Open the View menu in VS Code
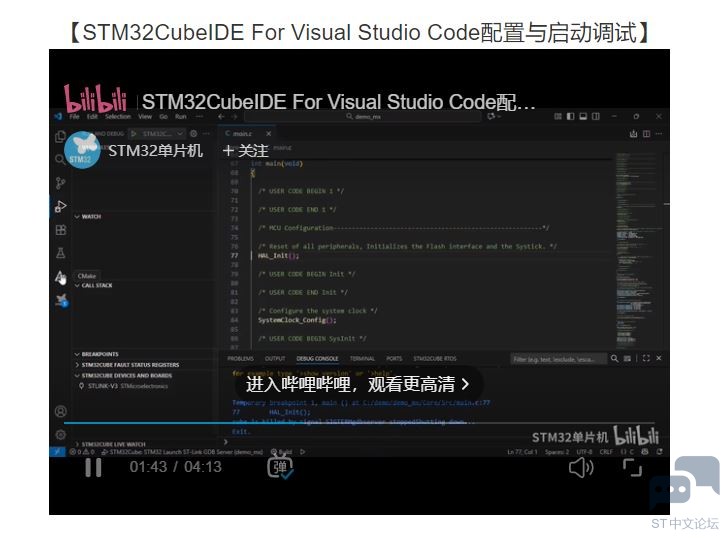This screenshot has width=728, height=539. point(145,117)
